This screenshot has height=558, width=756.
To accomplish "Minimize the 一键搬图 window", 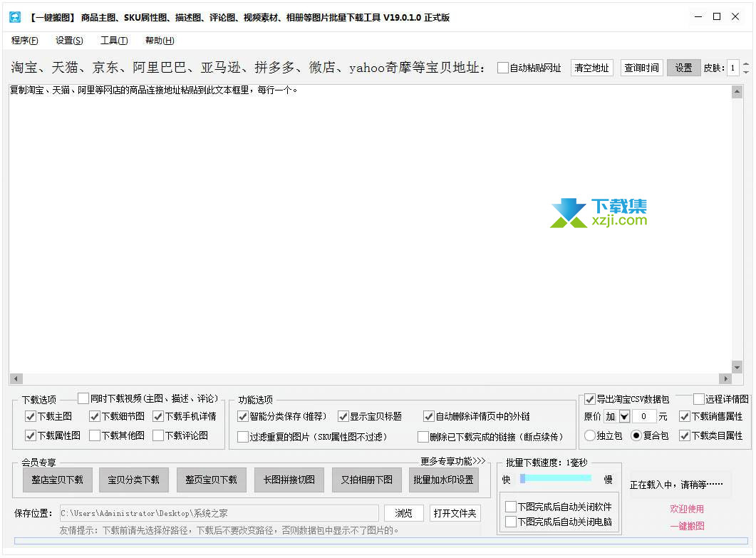I will pos(698,17).
